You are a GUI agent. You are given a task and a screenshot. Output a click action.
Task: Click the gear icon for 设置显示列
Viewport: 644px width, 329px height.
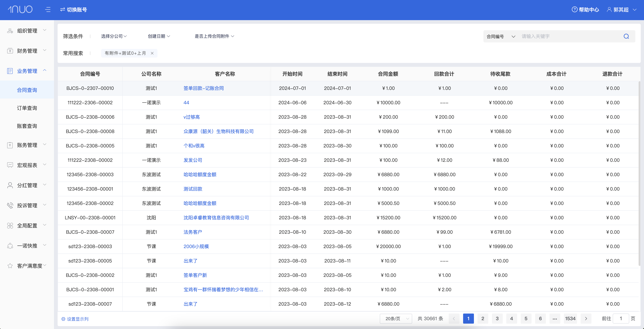[63, 319]
